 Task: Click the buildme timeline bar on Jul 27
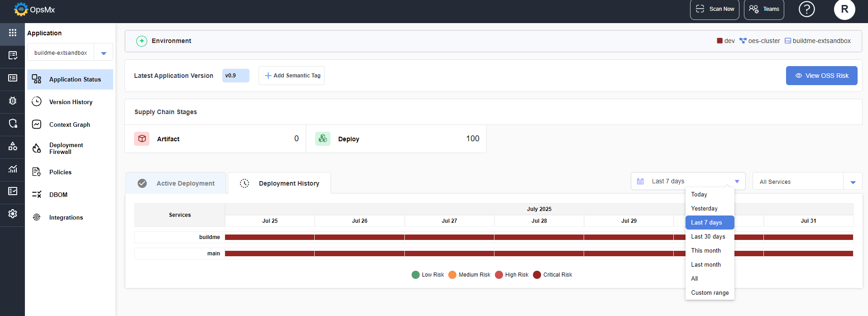449,237
